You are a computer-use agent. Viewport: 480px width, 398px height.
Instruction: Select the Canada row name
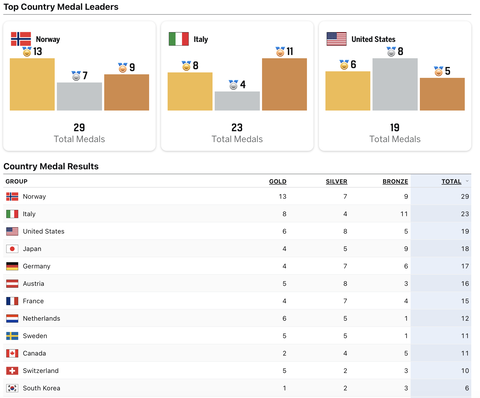coord(34,353)
